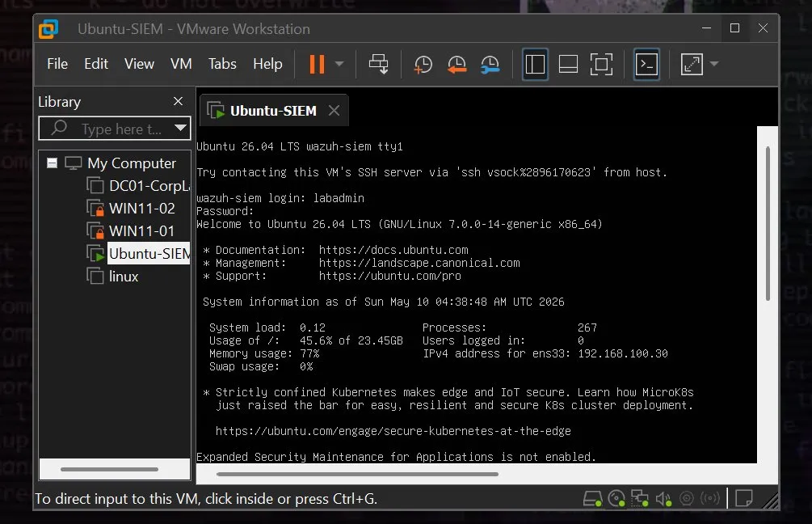Revert the VM to its snapshot

[456, 64]
